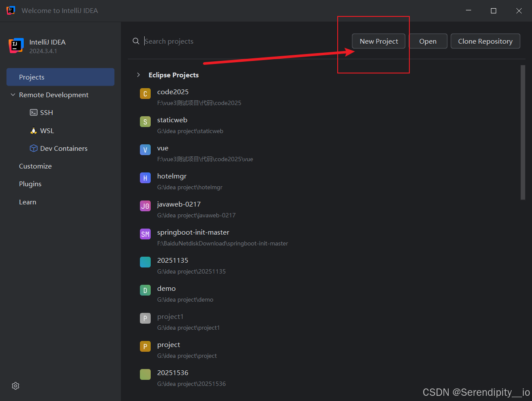Open the Plugins section

(x=30, y=184)
